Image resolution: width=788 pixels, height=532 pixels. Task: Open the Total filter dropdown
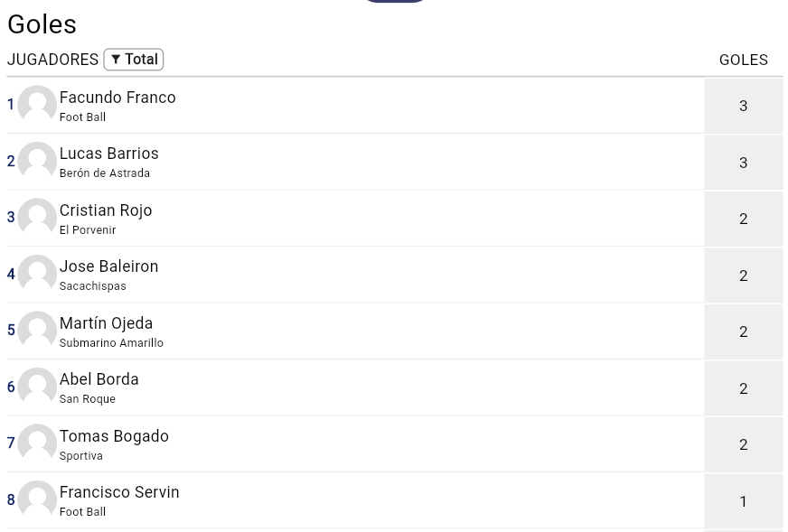point(134,60)
